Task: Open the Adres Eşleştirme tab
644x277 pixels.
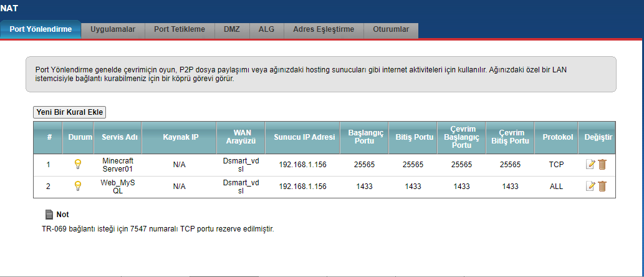Action: tap(323, 29)
